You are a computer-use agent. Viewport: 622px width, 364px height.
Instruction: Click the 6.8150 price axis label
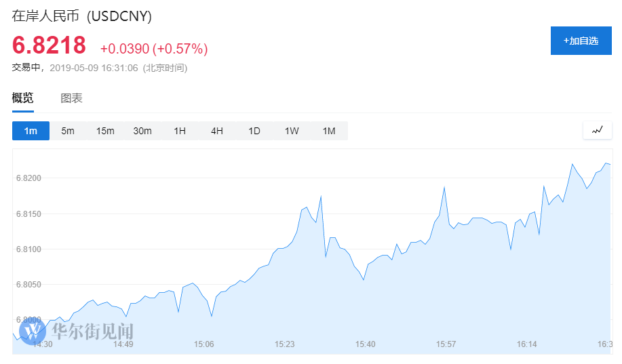click(x=28, y=214)
